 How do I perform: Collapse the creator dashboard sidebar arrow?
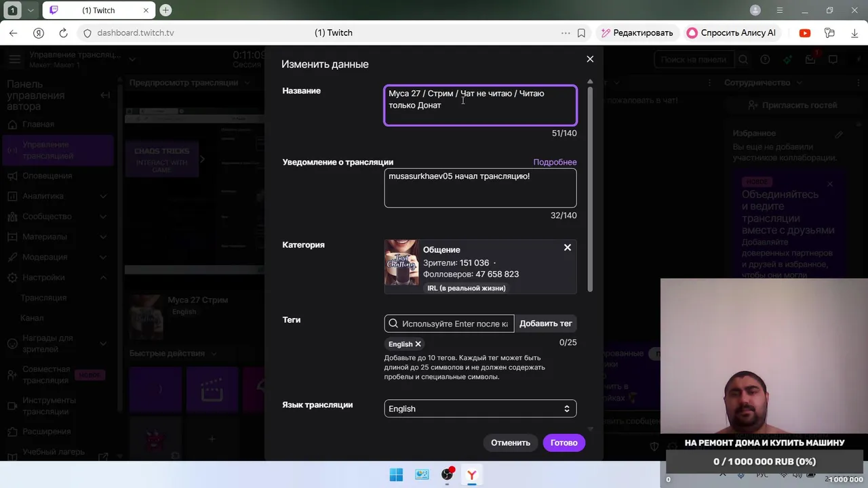tap(105, 95)
